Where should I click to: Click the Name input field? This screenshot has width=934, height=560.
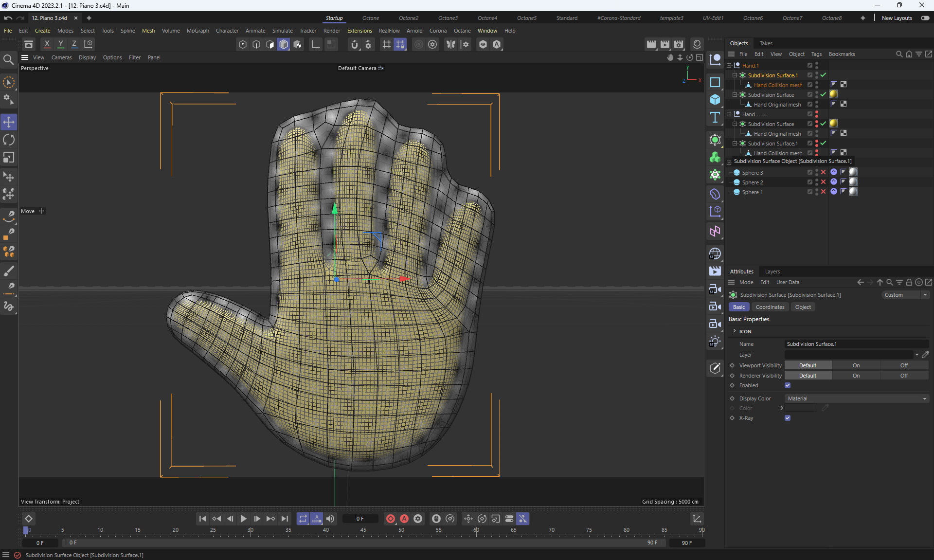pos(856,344)
